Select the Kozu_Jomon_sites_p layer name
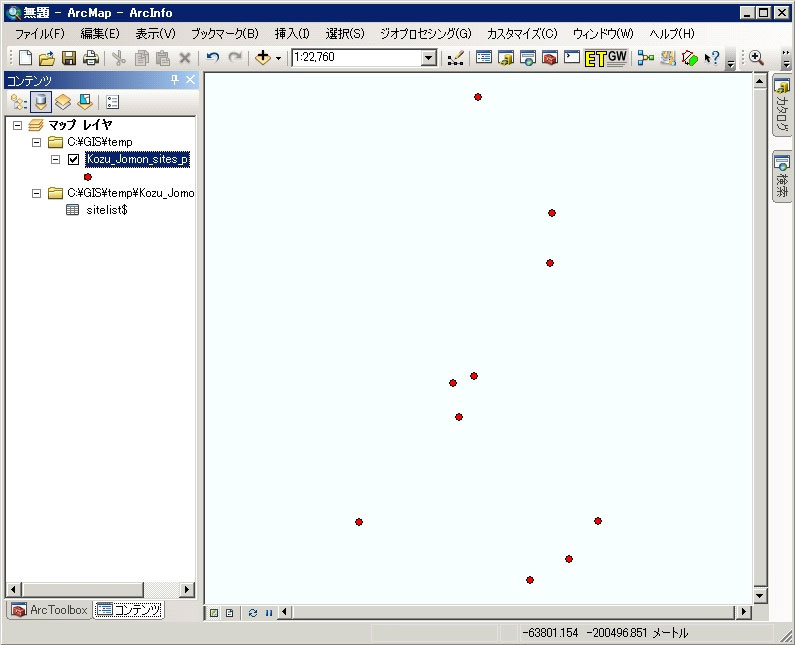Screen dimensions: 795x645 click(x=137, y=160)
